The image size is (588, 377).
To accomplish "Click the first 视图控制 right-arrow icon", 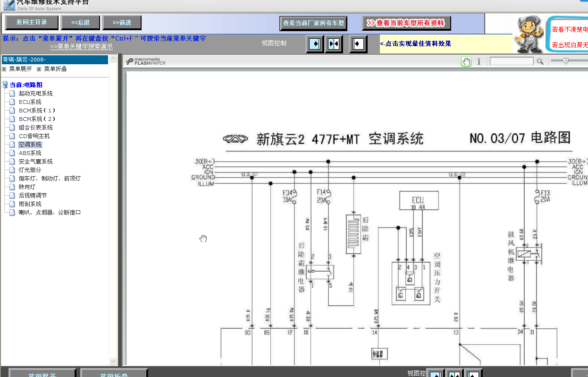I will coord(315,44).
